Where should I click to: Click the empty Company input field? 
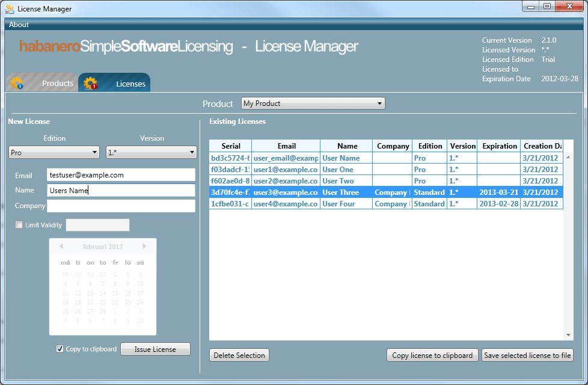coord(121,206)
